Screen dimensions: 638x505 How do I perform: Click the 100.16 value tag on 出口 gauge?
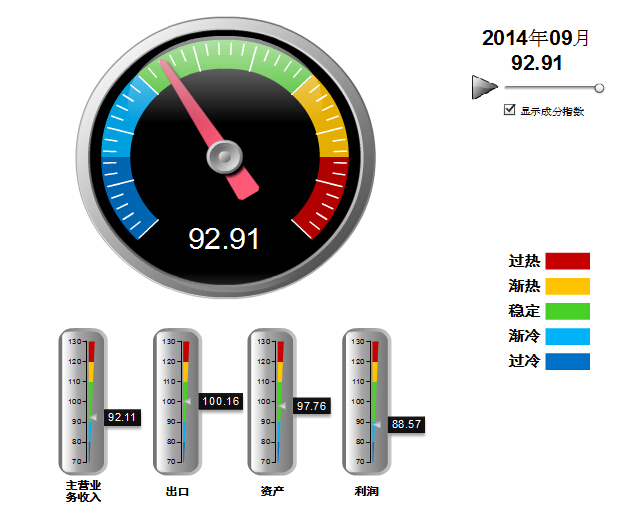click(221, 401)
